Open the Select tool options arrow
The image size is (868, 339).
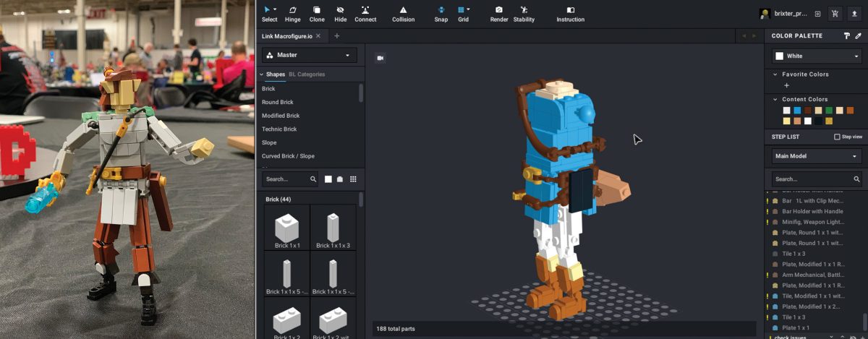point(276,9)
